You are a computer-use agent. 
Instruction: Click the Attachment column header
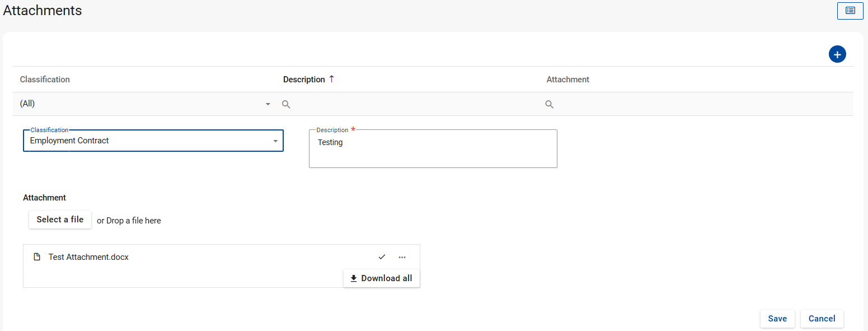(x=567, y=80)
